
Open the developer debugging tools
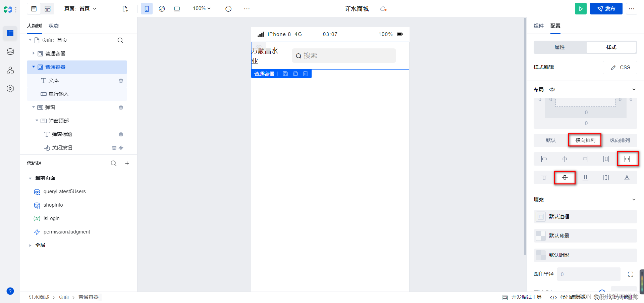(x=522, y=297)
